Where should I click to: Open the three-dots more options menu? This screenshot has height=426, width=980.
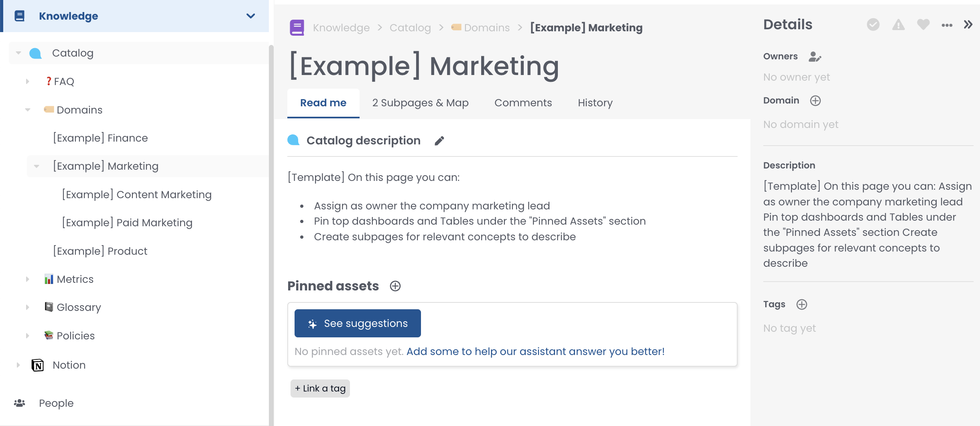(x=947, y=25)
